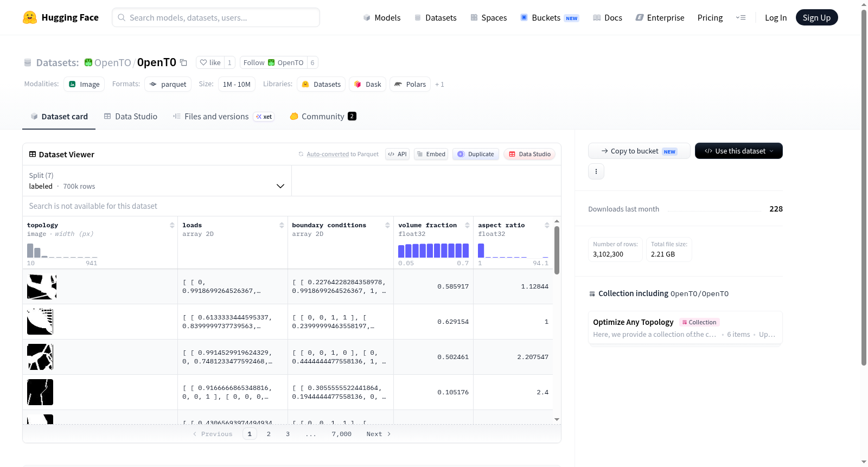Go to Spaces nav item
This screenshot has height=467, width=868.
click(488, 17)
